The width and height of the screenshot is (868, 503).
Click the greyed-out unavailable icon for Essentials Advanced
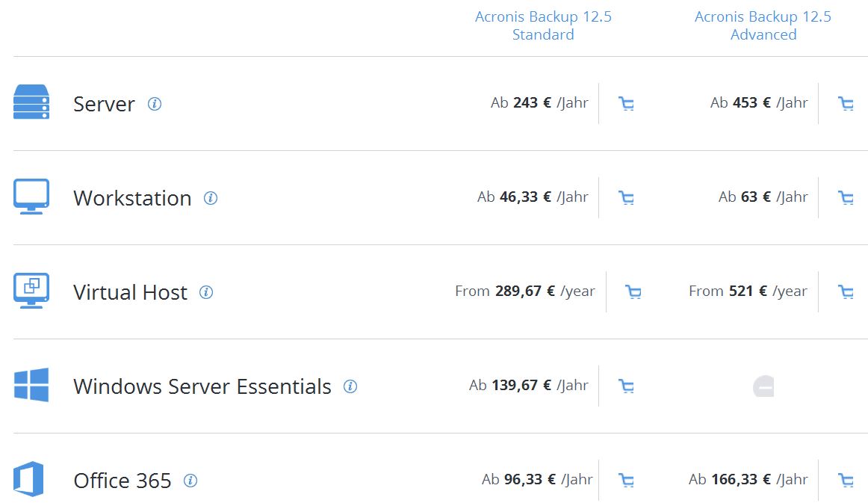(763, 386)
